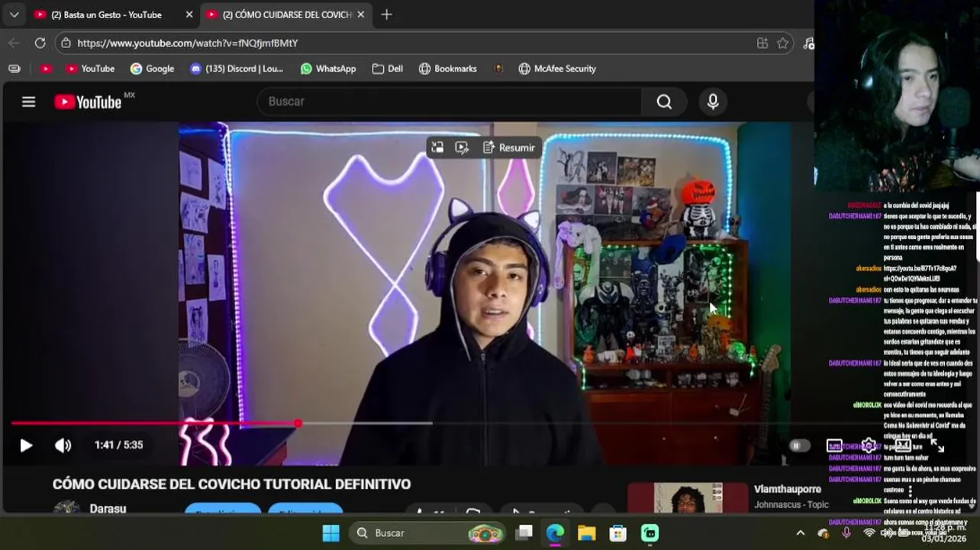Open the green streaming app taskbar icon

[650, 533]
